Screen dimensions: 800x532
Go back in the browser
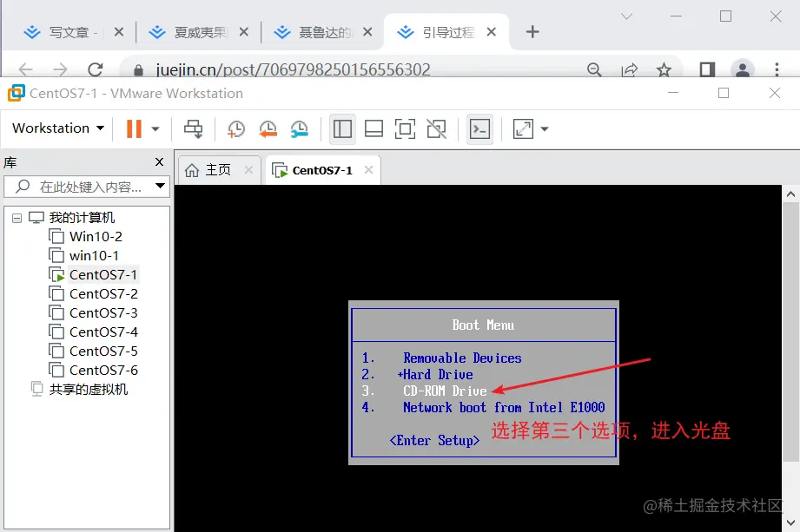click(25, 69)
